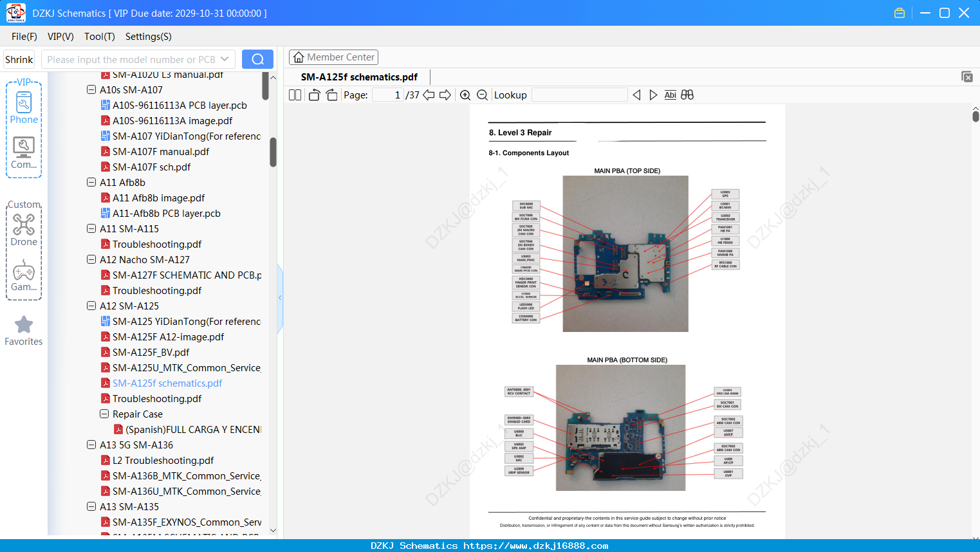Go to the next page arrow
The image size is (980, 552).
pyautogui.click(x=445, y=95)
